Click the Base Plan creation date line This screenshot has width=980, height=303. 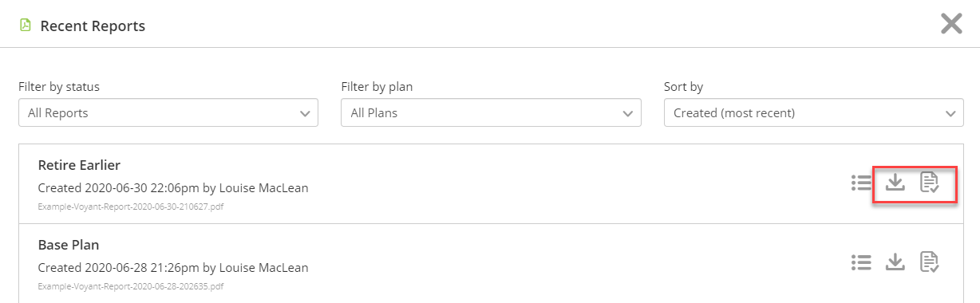click(x=173, y=268)
